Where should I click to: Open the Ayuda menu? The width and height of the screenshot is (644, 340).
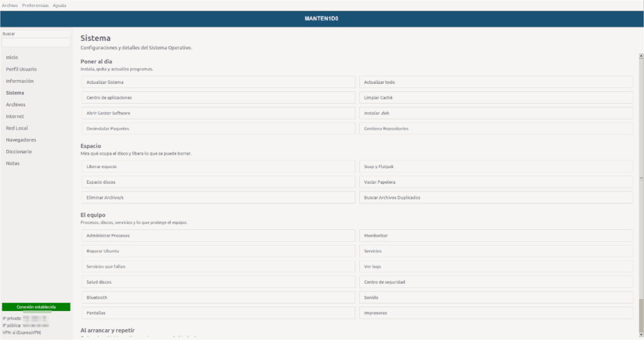59,5
